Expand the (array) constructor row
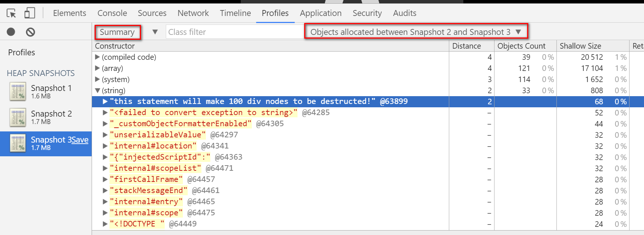The height and width of the screenshot is (235, 644). pyautogui.click(x=98, y=68)
